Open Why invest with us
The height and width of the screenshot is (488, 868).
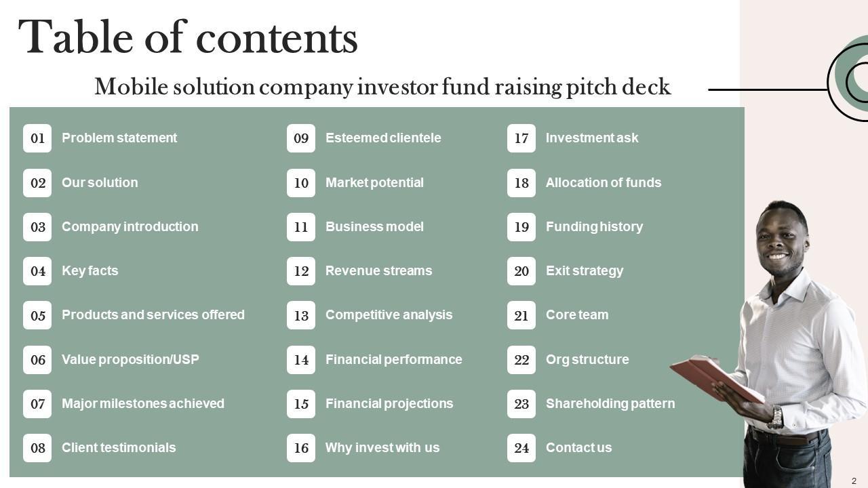click(382, 448)
